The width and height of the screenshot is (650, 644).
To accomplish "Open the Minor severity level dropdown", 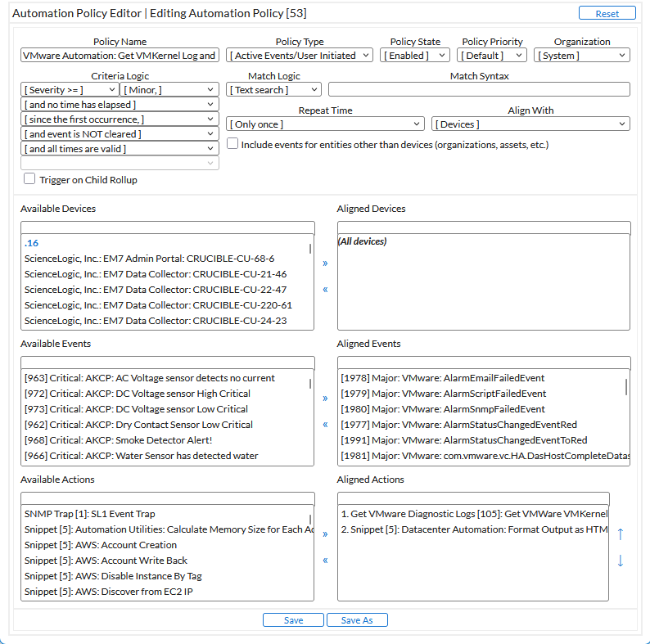I will point(169,89).
